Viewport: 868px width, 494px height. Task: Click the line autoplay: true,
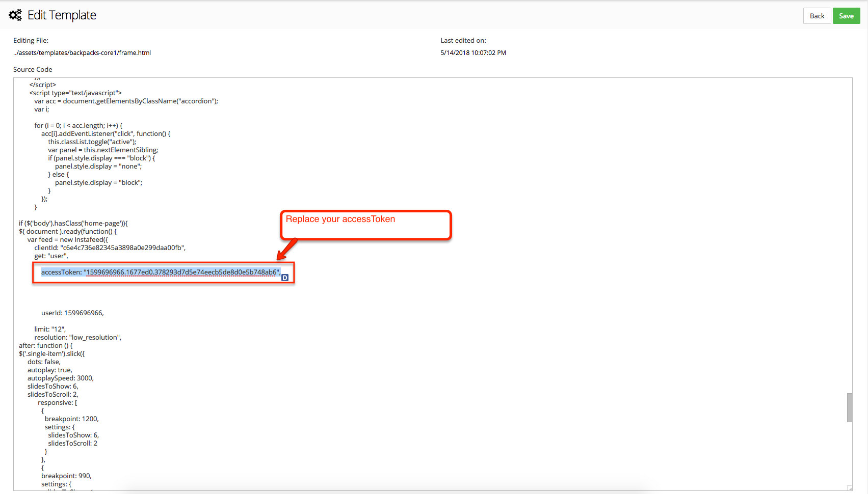pyautogui.click(x=50, y=370)
